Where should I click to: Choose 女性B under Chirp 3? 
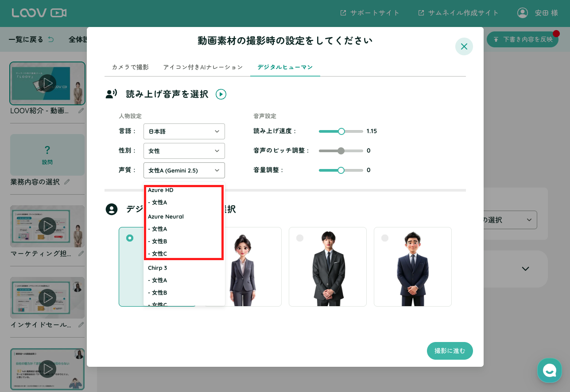(184, 293)
